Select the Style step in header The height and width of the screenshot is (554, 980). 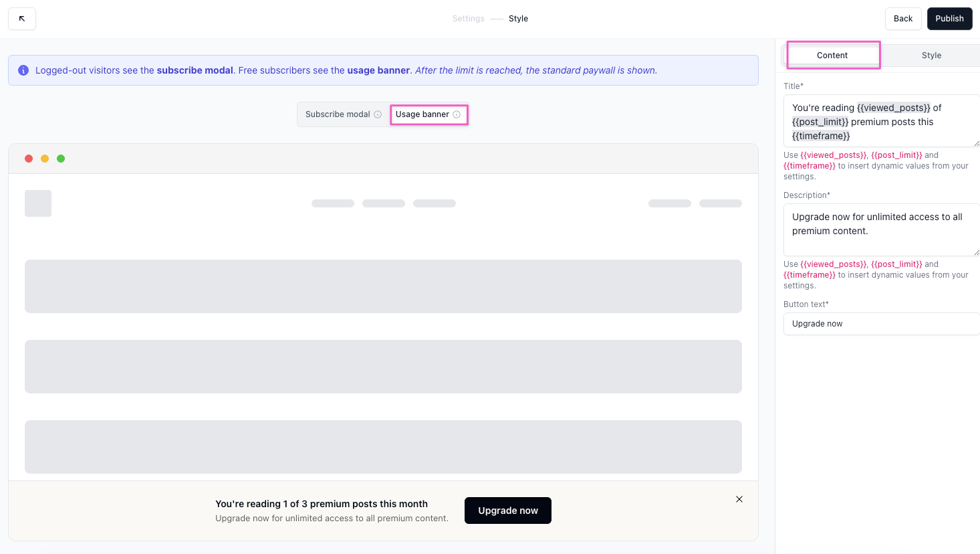[x=518, y=19]
